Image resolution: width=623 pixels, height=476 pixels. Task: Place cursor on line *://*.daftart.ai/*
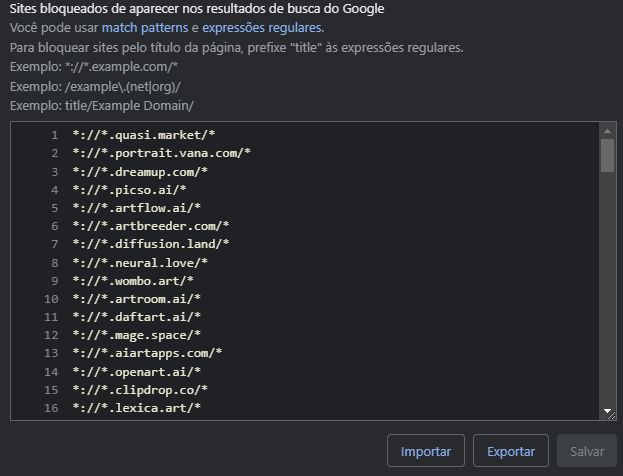(136, 317)
